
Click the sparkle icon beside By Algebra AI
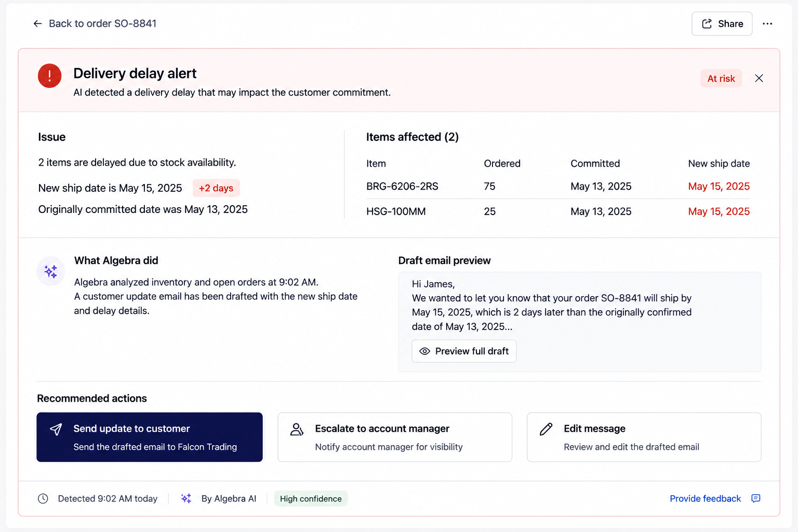click(x=186, y=499)
